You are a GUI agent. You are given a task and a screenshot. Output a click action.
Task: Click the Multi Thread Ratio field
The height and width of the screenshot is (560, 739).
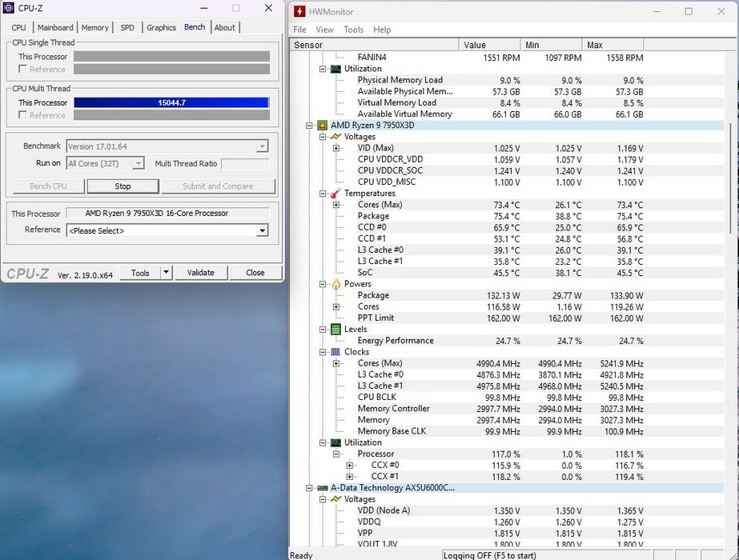click(x=245, y=164)
